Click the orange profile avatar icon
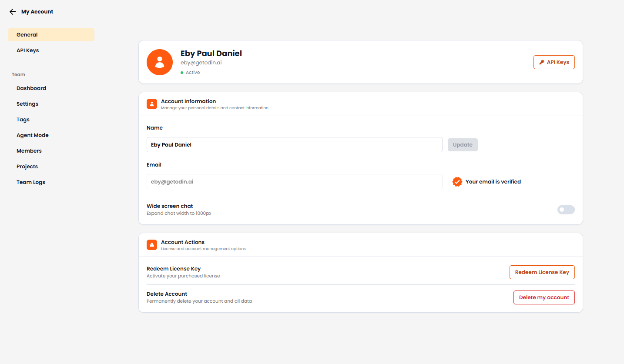This screenshot has width=624, height=364. (160, 62)
